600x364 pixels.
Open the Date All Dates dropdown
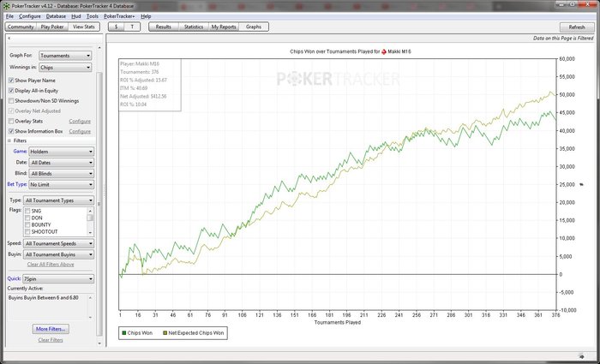click(x=61, y=163)
